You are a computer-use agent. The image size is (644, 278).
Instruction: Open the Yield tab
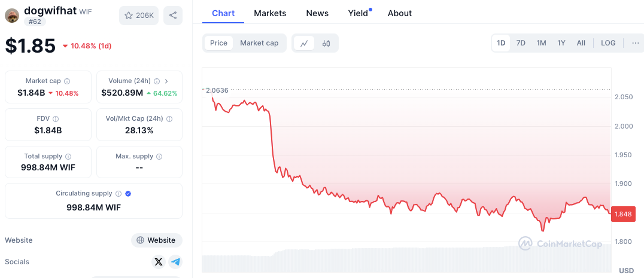click(x=359, y=13)
